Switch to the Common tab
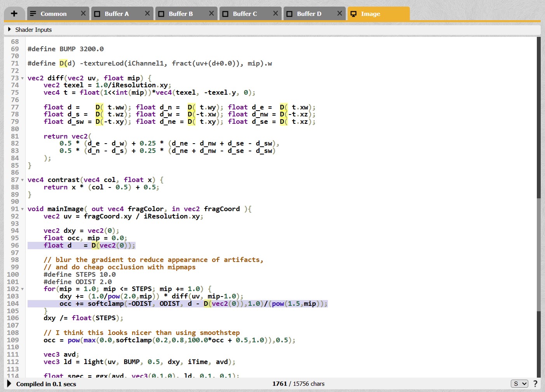 [x=53, y=14]
